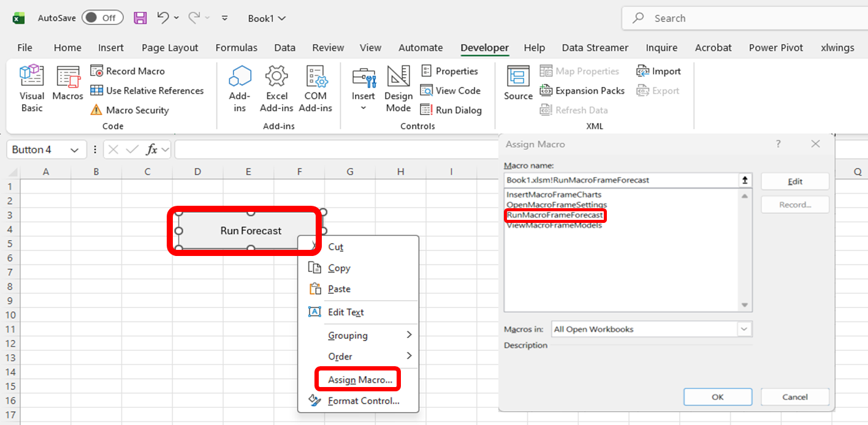Open Macro Security settings
This screenshot has width=868, height=425.
pos(129,110)
